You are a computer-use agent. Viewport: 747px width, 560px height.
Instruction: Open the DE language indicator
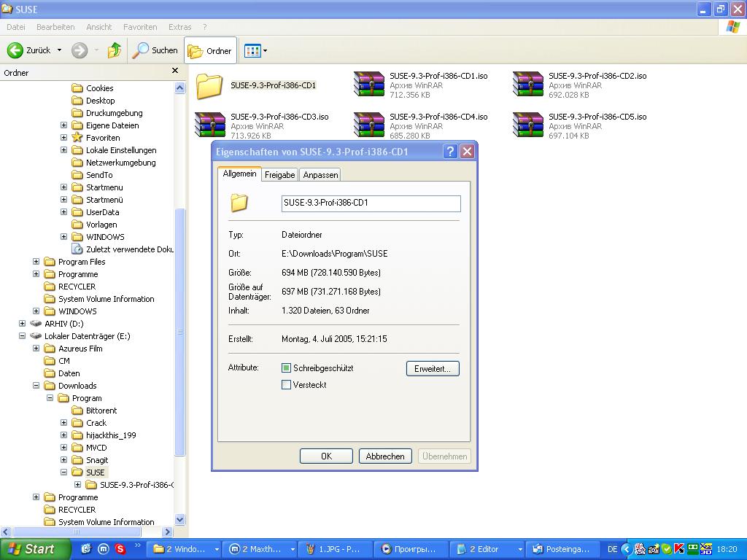click(613, 550)
